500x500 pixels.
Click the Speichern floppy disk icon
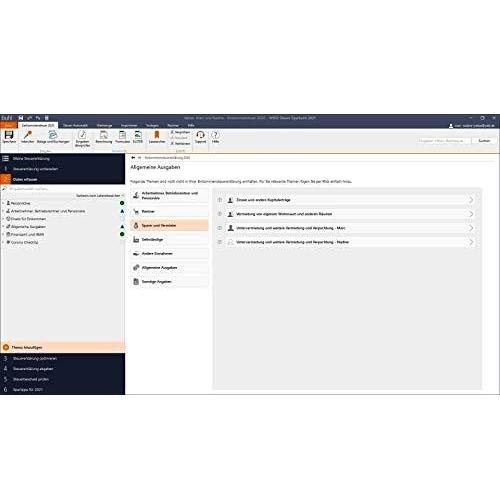[9, 135]
